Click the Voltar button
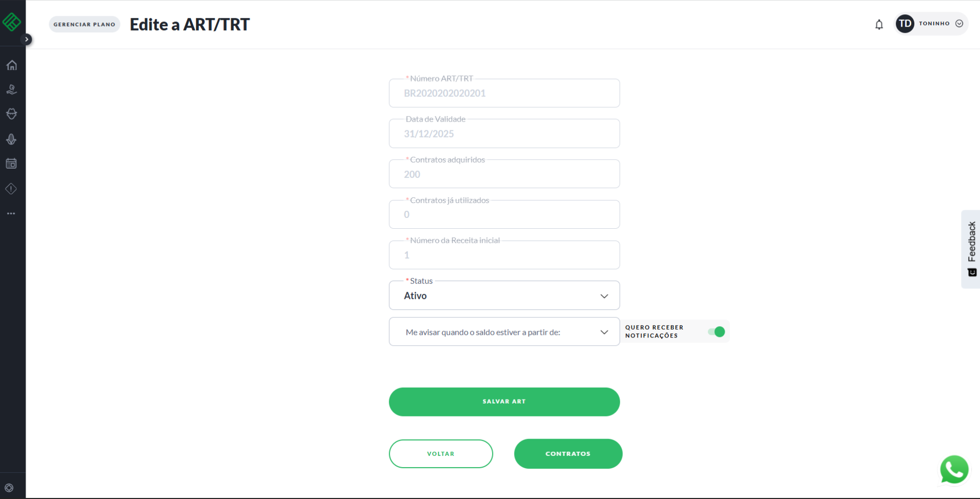 coord(441,454)
